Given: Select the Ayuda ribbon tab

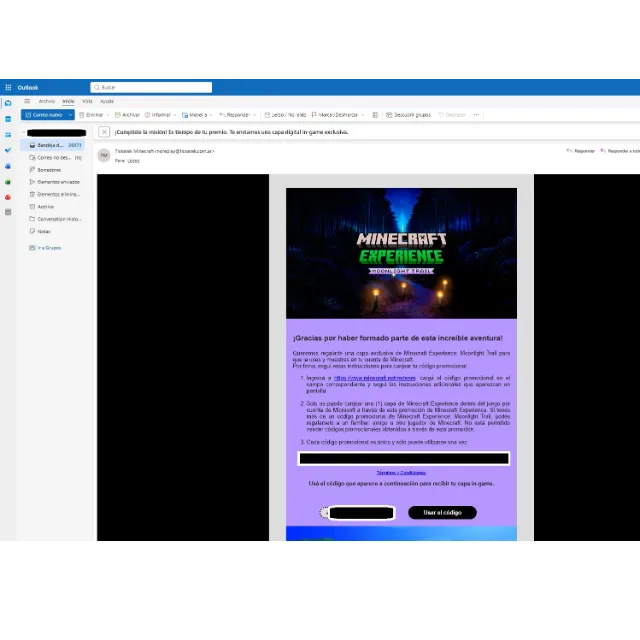Looking at the screenshot, I should click(107, 101).
